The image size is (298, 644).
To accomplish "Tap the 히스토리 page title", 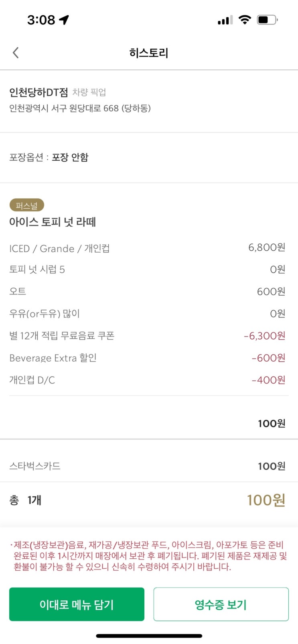I will pyautogui.click(x=149, y=53).
